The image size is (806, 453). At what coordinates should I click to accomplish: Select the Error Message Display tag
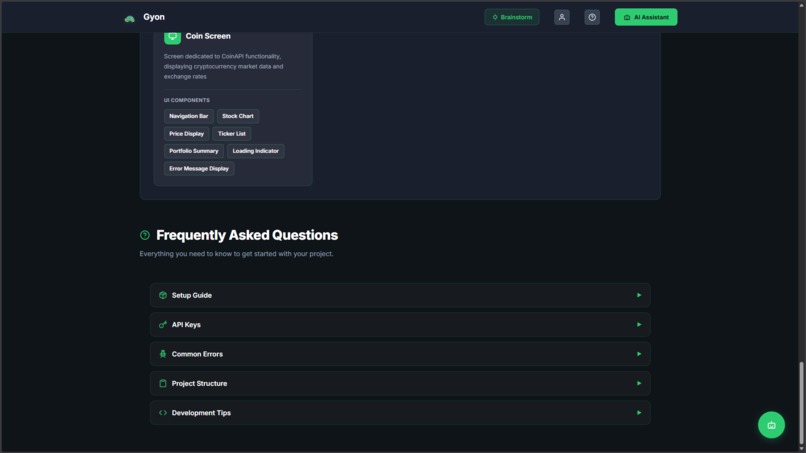pyautogui.click(x=199, y=169)
